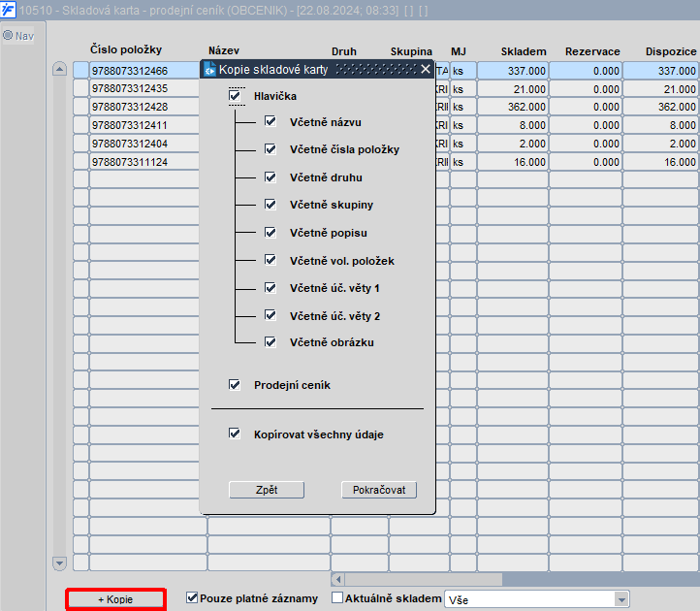Click the Skladem column header
700x611 pixels.
tap(524, 51)
